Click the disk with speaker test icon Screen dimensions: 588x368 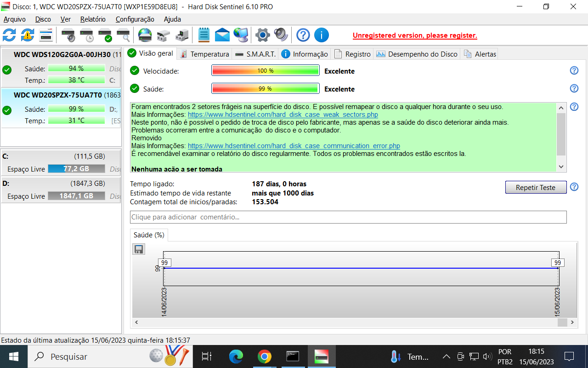pyautogui.click(x=68, y=34)
